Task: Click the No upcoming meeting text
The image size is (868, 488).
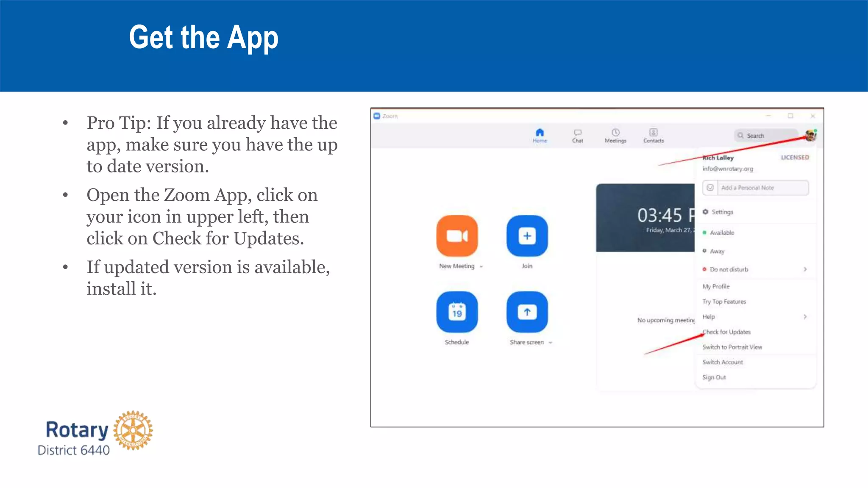Action: click(666, 320)
